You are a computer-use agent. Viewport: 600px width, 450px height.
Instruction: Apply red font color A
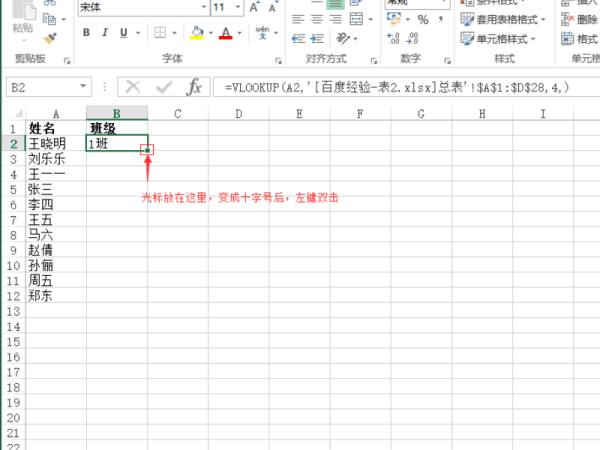click(x=226, y=33)
